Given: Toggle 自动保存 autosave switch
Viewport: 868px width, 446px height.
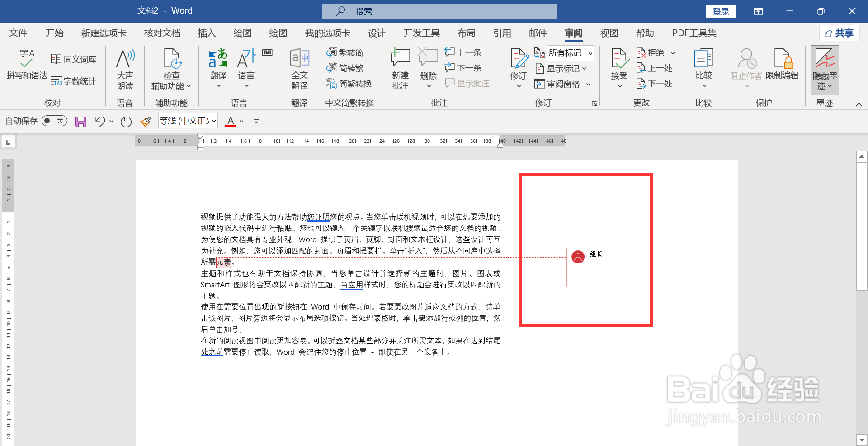Looking at the screenshot, I should (x=54, y=121).
